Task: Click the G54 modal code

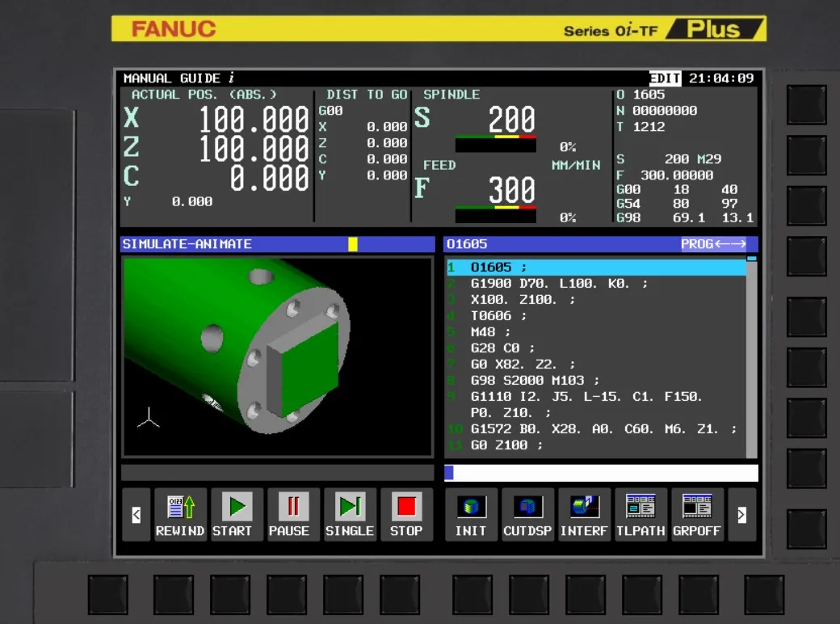Action: point(628,204)
